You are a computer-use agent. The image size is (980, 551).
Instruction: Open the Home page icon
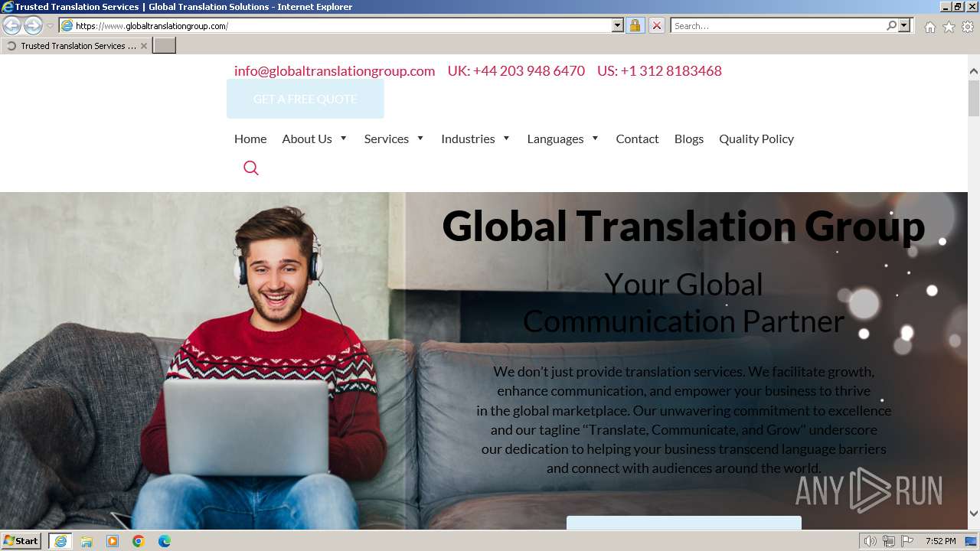click(929, 27)
